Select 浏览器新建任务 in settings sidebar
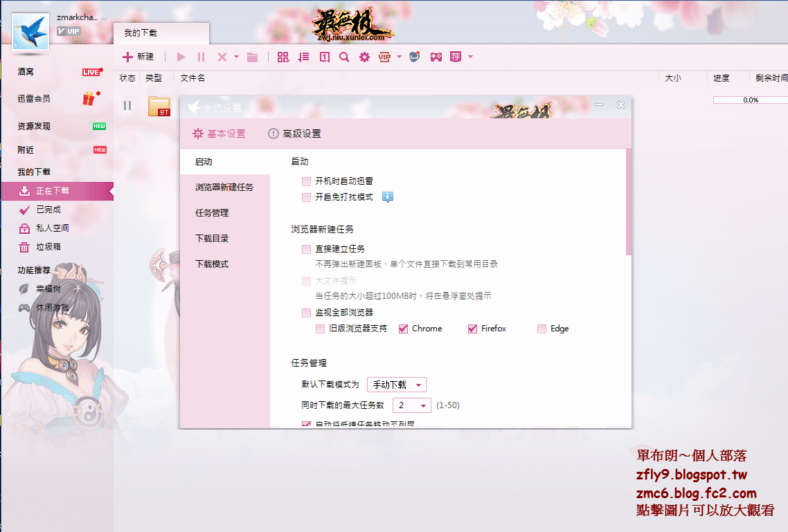 pos(225,187)
